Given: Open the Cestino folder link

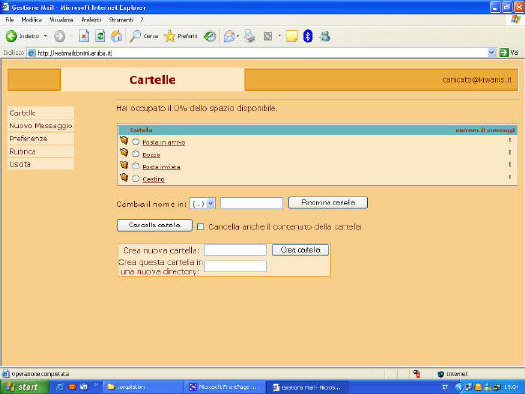Looking at the screenshot, I should point(153,179).
